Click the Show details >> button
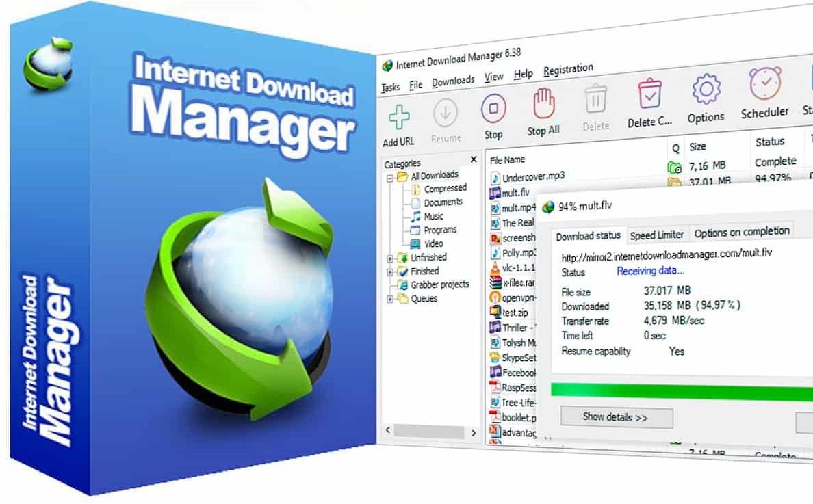Image resolution: width=813 pixels, height=504 pixels. [617, 418]
